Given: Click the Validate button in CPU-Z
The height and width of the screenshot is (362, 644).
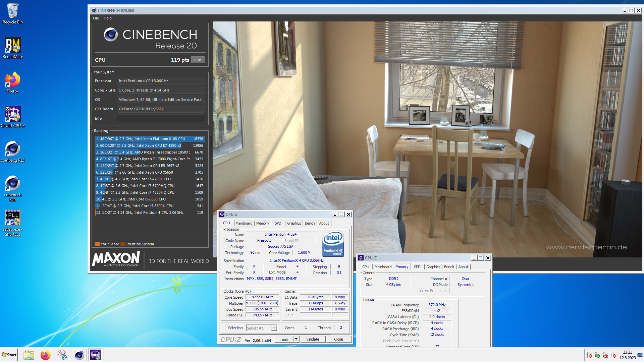Looking at the screenshot, I should point(313,339).
